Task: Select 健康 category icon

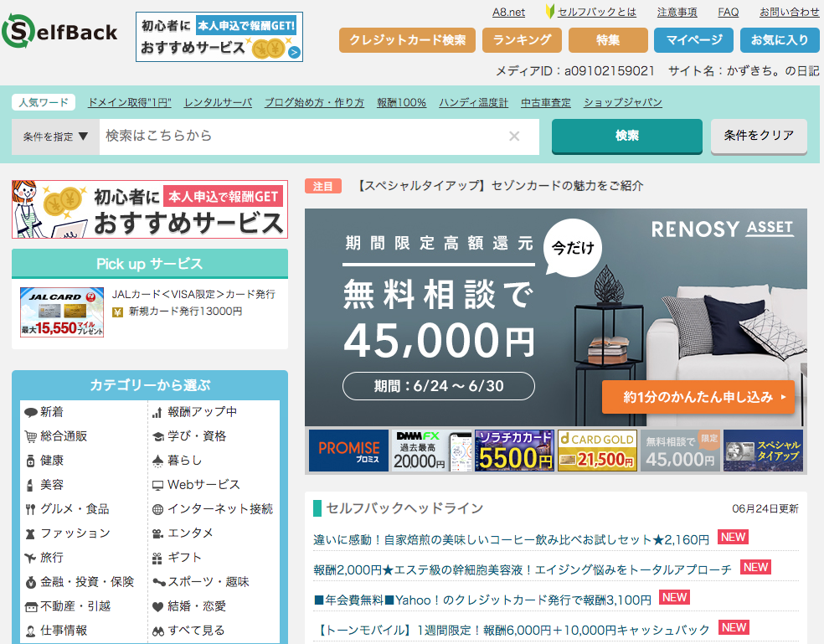Action: (30, 461)
